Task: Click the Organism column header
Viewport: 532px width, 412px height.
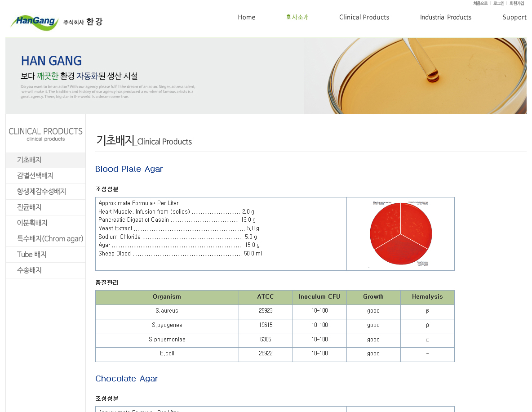Action: (167, 297)
